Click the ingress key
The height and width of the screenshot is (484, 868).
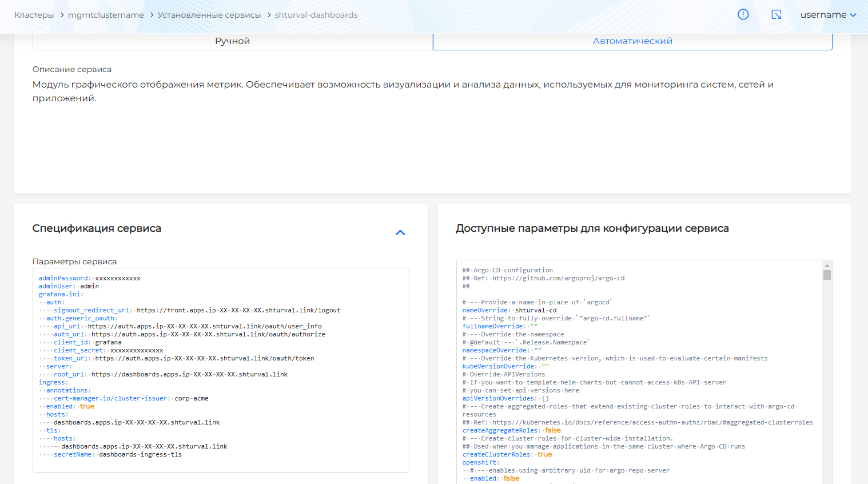(53, 382)
